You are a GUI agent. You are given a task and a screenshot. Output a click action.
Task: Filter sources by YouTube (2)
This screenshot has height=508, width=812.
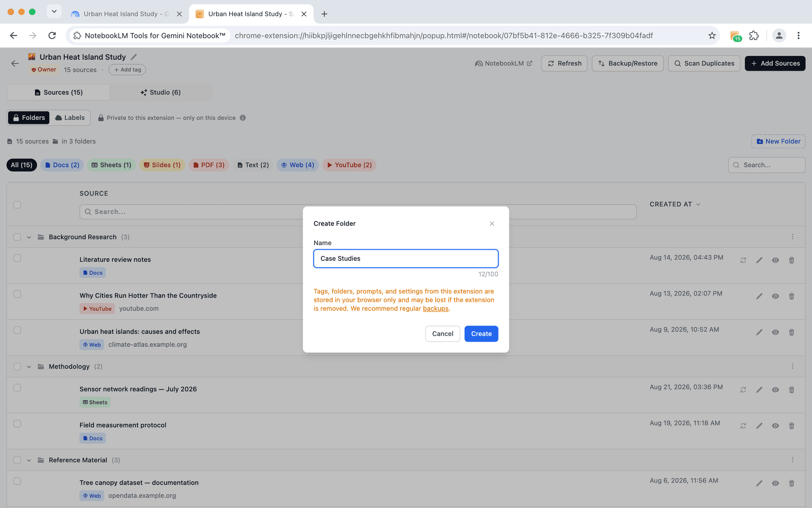click(349, 165)
